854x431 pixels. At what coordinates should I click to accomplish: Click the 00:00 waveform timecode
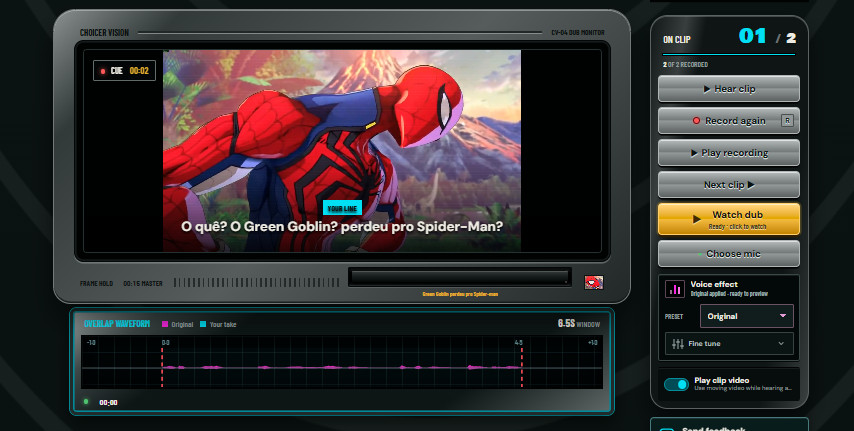point(108,403)
